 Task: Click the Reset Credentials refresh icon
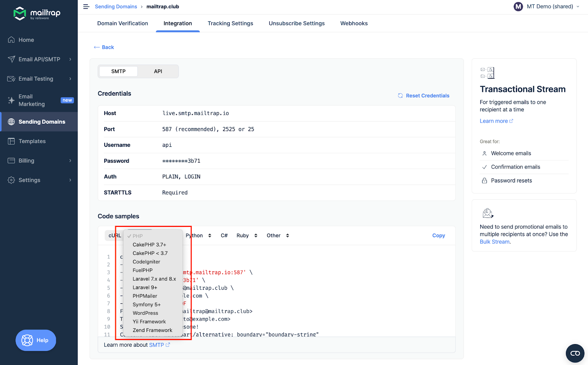coord(400,96)
